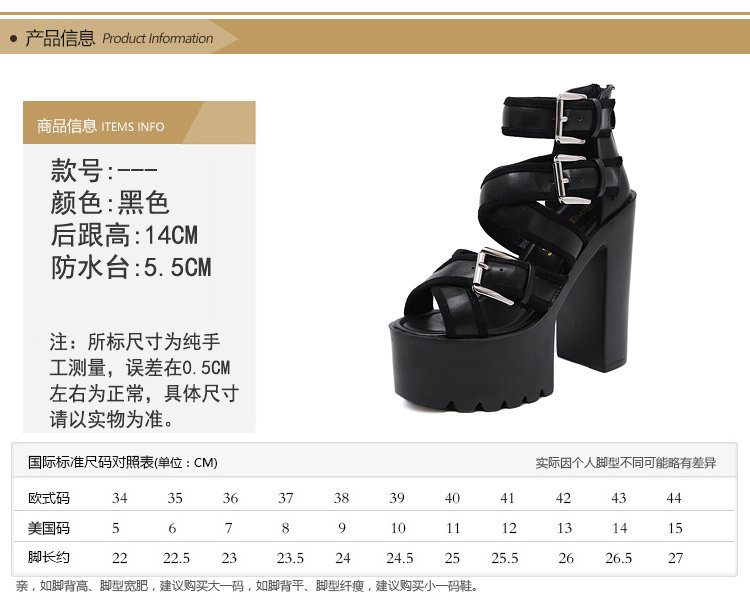
Task: Click EU size 40 cell
Action: point(452,498)
